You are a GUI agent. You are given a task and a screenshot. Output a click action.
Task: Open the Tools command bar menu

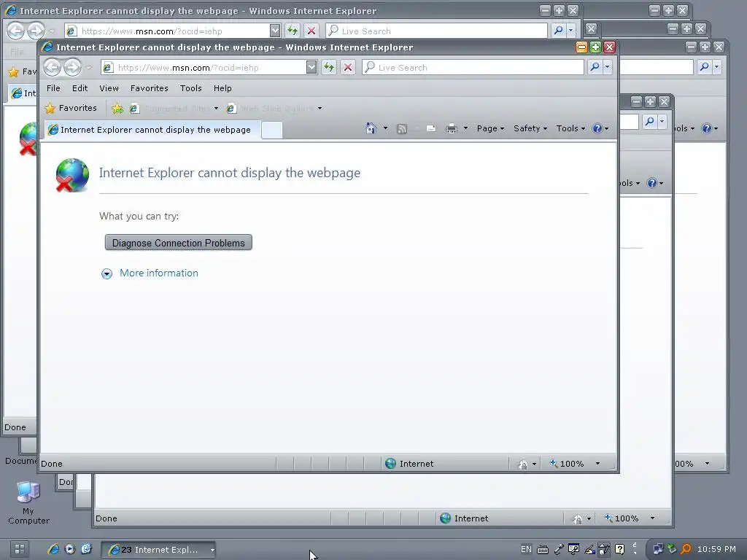pos(570,128)
